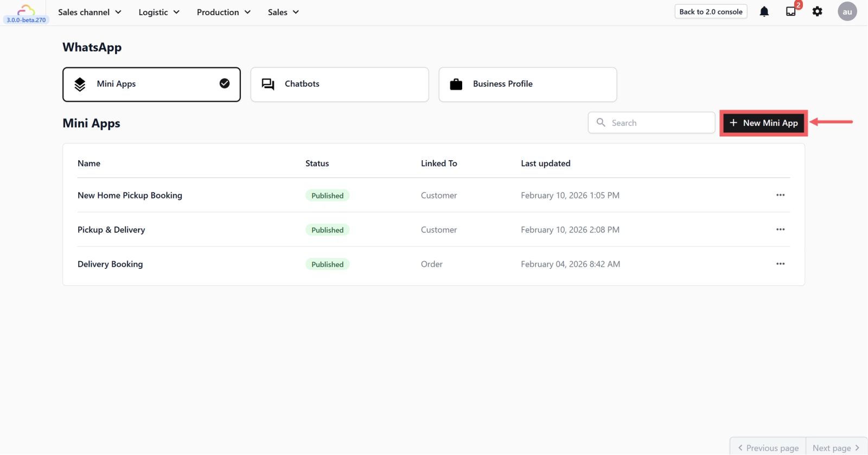Open more options for Pickup & Delivery
868x455 pixels.
coord(780,229)
